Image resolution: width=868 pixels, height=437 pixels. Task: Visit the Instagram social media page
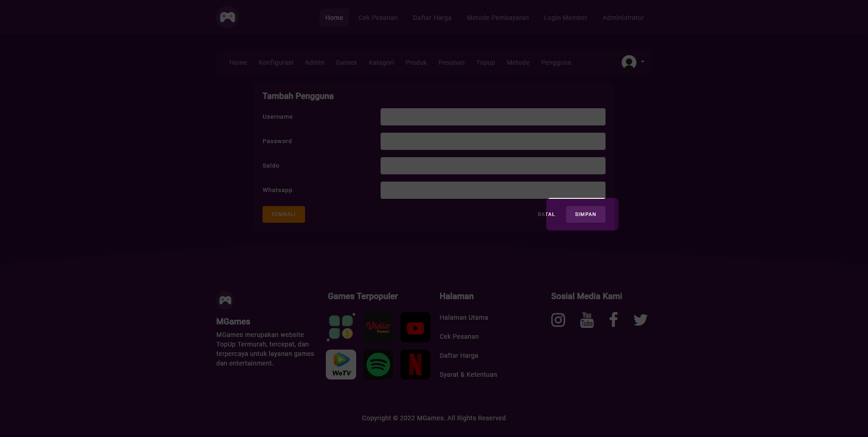click(x=558, y=320)
